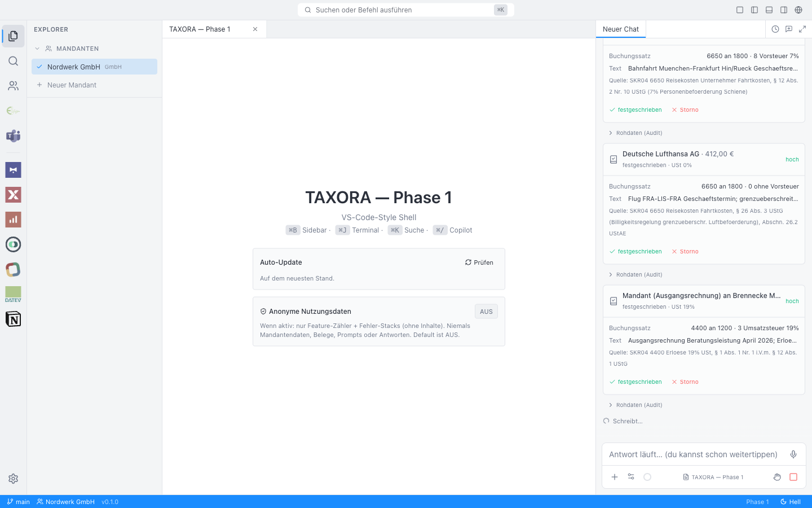Screen dimensions: 812x508
Task: Click Storno on the Bahnfahrt booking
Action: coord(685,110)
